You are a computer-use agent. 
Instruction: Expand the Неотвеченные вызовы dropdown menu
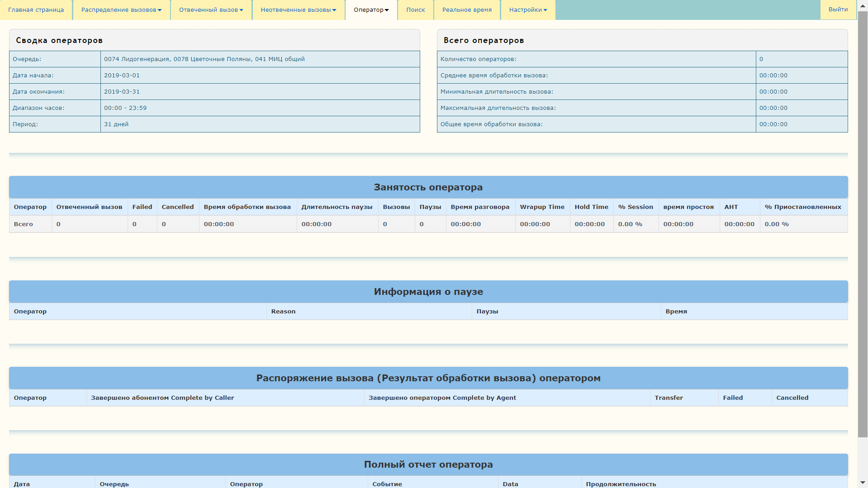(298, 9)
